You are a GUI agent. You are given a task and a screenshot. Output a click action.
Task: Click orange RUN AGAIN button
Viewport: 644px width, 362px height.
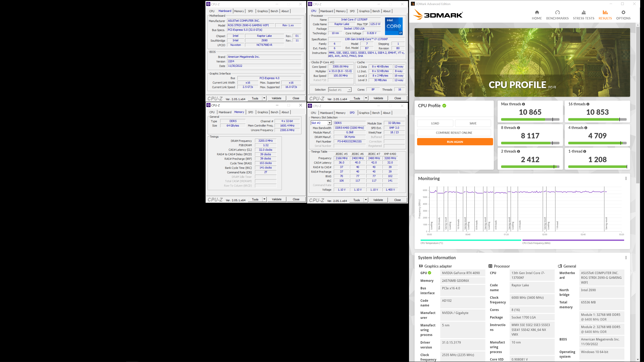point(455,142)
